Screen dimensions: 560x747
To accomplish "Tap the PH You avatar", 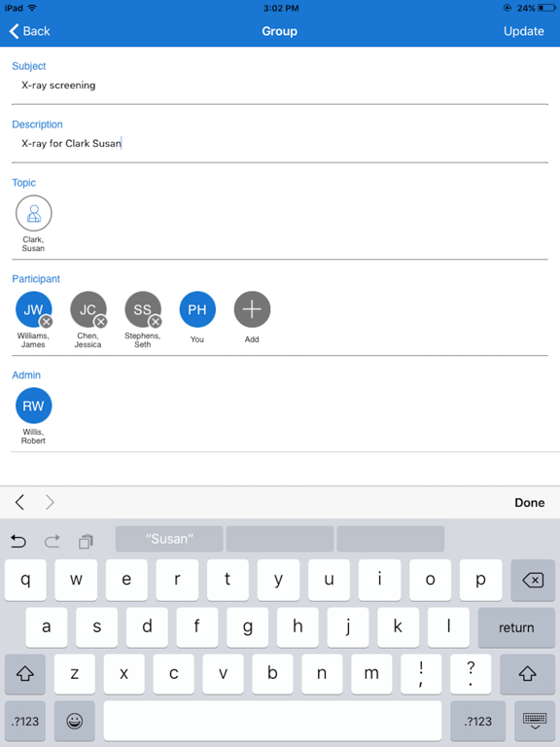I will 197,309.
